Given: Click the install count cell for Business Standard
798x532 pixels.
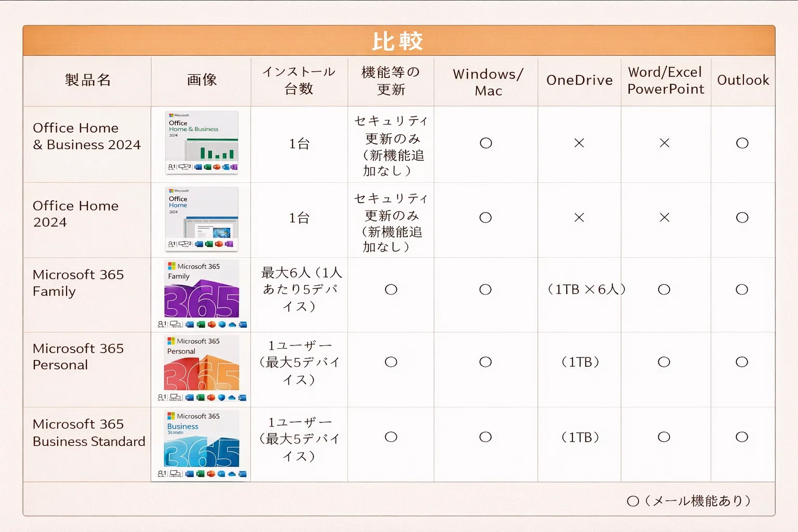Looking at the screenshot, I should tap(300, 439).
